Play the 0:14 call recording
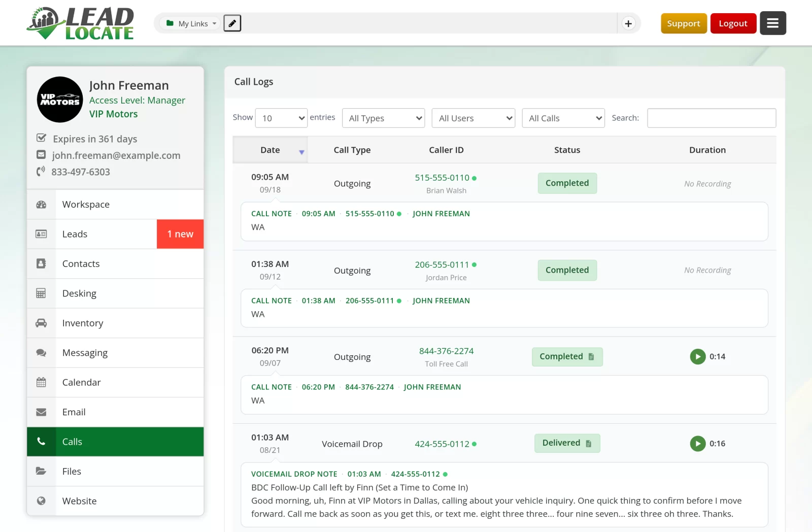The height and width of the screenshot is (532, 812). pos(698,357)
